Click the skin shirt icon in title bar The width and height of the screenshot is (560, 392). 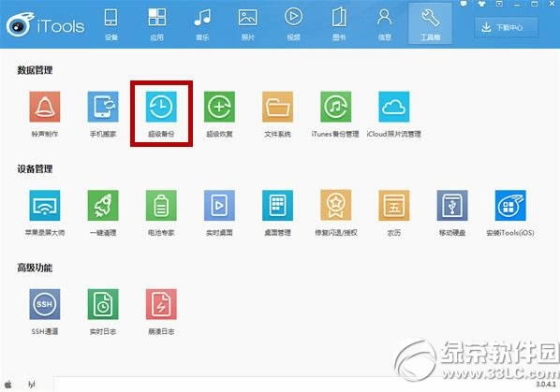(x=481, y=4)
